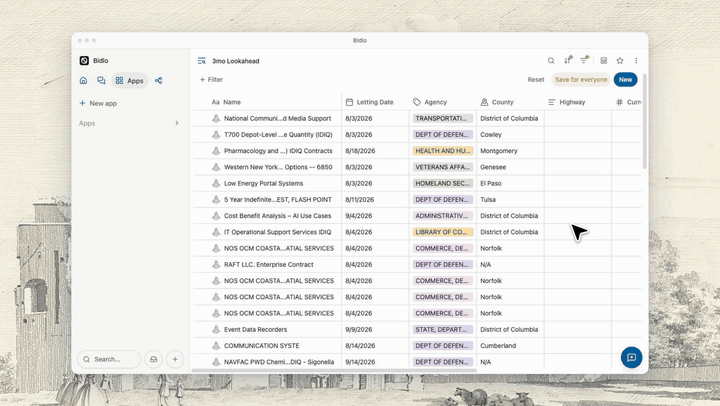Screen dimensions: 720x406
Task: Click the row icon for RAFT LLC. Enterprise Contract
Action: (216, 265)
